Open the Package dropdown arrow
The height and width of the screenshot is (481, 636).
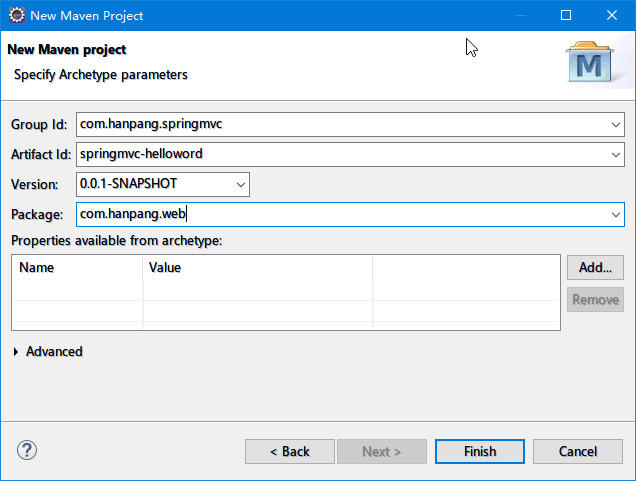click(615, 214)
